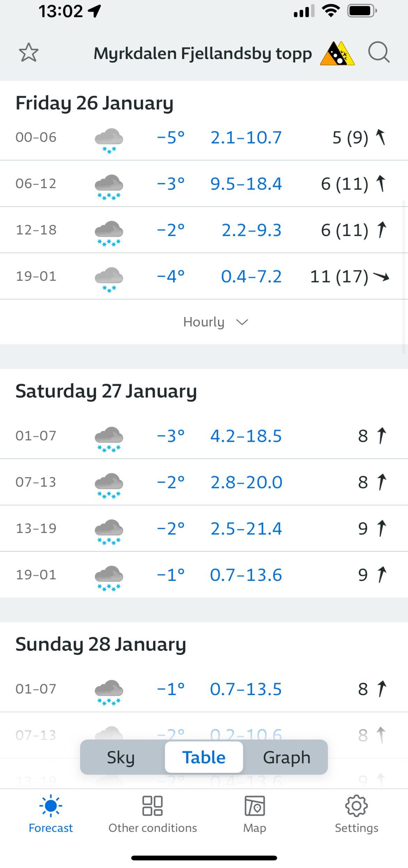Open the search magnifier icon
Screen dimensions: 408x868
[x=378, y=53]
